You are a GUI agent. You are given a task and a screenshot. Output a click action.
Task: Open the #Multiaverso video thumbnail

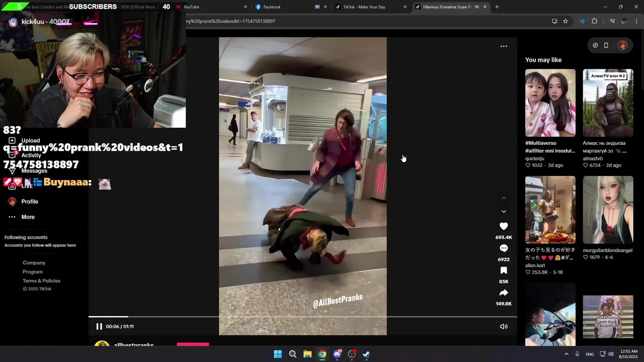(x=550, y=103)
